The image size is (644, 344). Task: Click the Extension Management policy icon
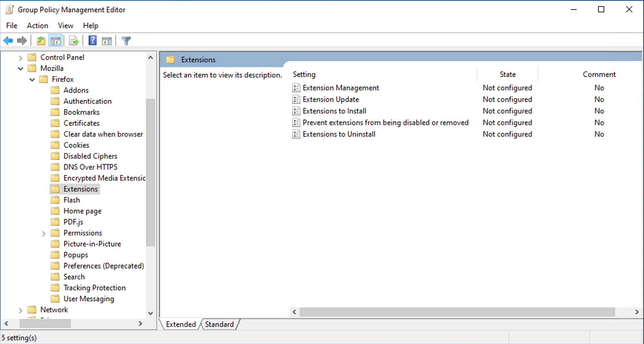tap(296, 88)
